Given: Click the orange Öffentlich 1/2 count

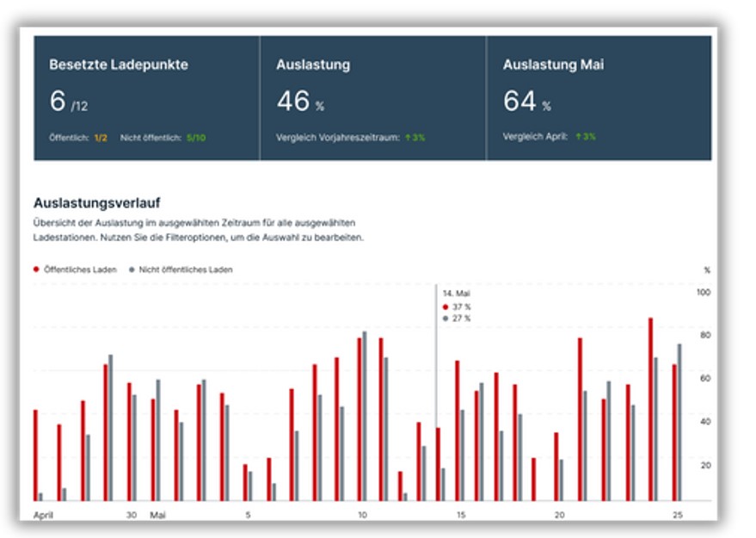Looking at the screenshot, I should click(x=101, y=137).
